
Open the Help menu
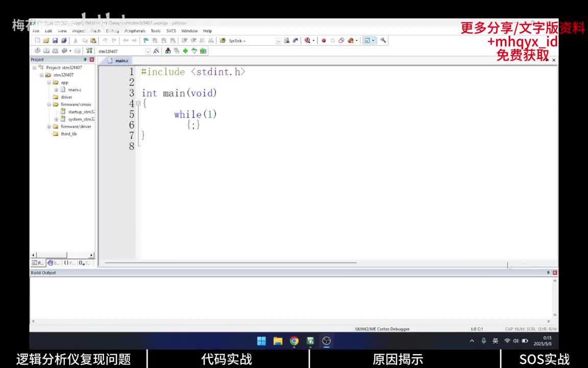point(207,31)
